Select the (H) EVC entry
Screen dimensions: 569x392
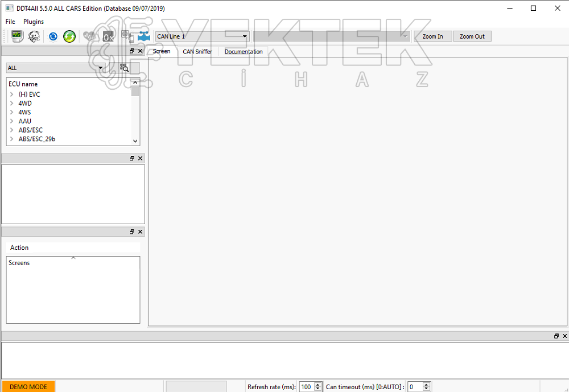[30, 94]
